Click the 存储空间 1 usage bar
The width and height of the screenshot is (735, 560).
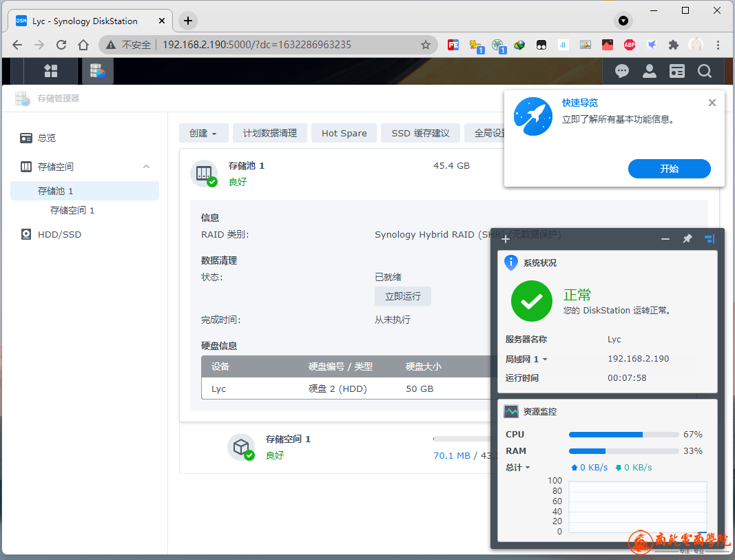tap(462, 439)
